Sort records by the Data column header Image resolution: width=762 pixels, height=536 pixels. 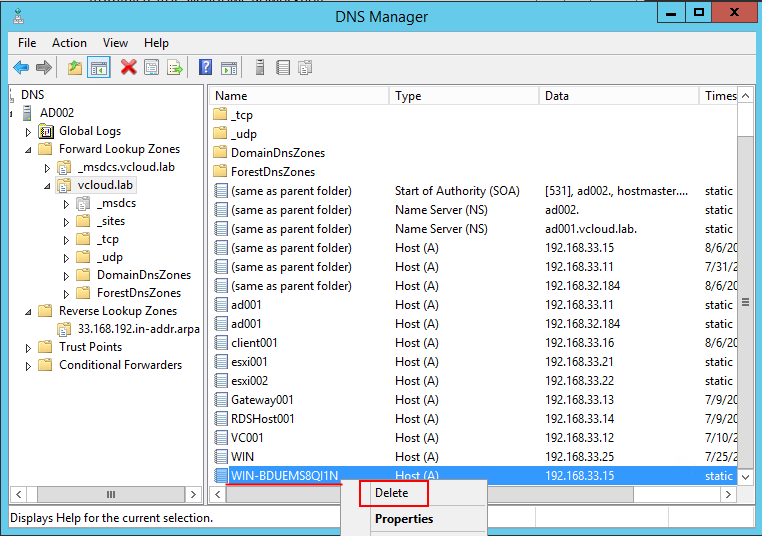coord(619,96)
